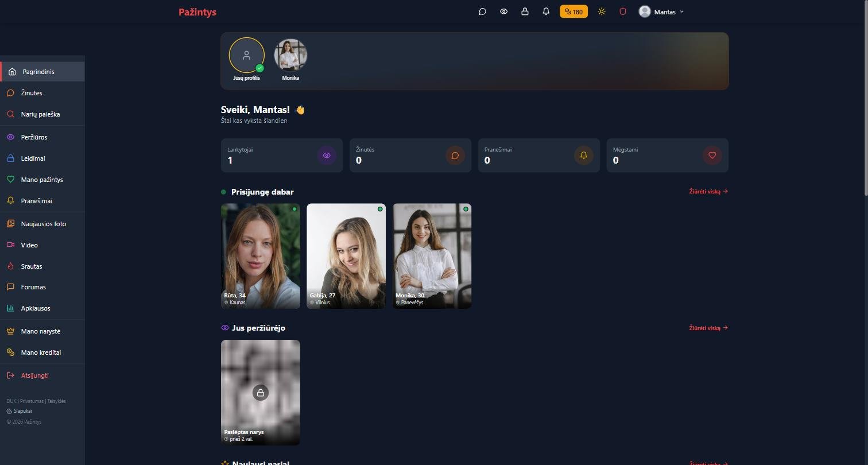
Task: Click the eye views icon in header
Action: 503,11
